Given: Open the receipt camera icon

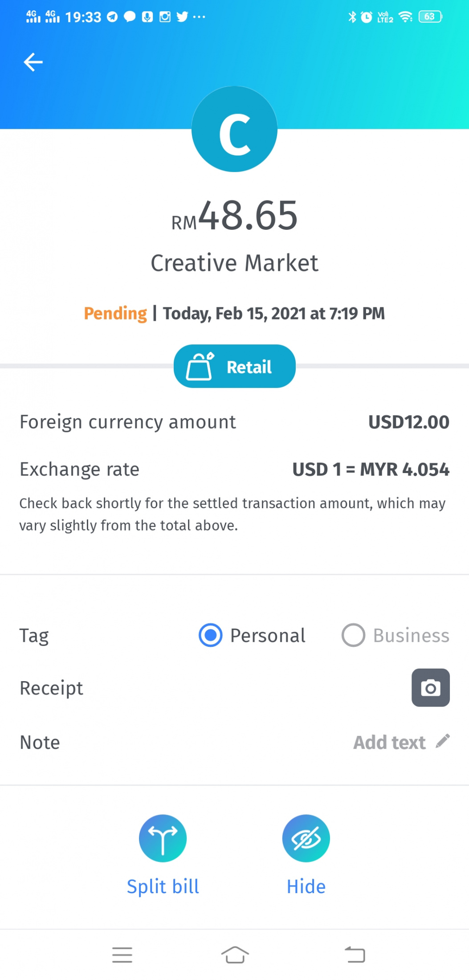Looking at the screenshot, I should (x=430, y=687).
